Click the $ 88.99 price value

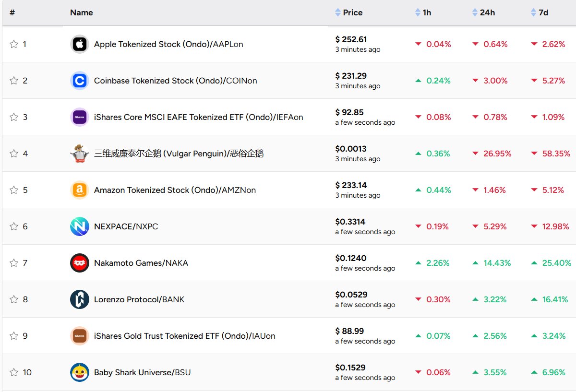click(x=349, y=331)
